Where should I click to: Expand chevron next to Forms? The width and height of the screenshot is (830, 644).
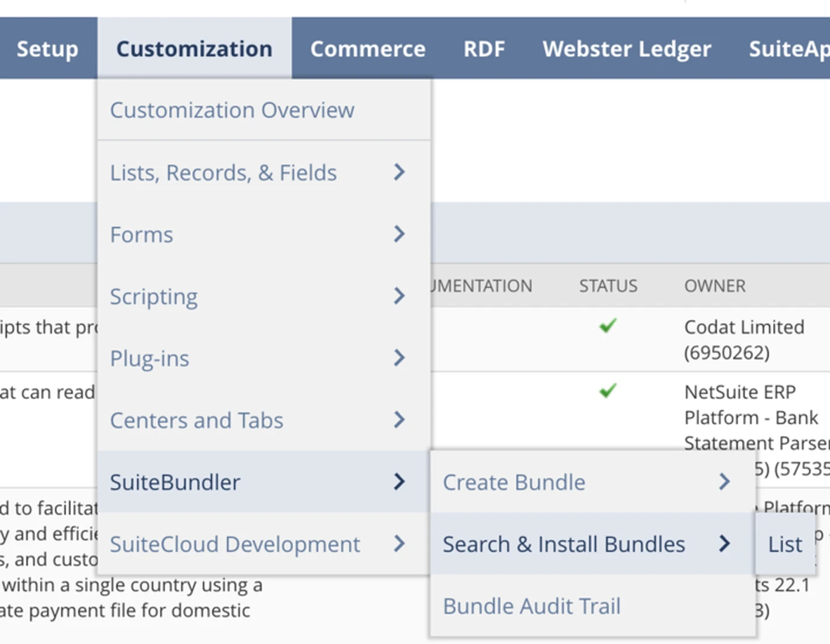[400, 234]
